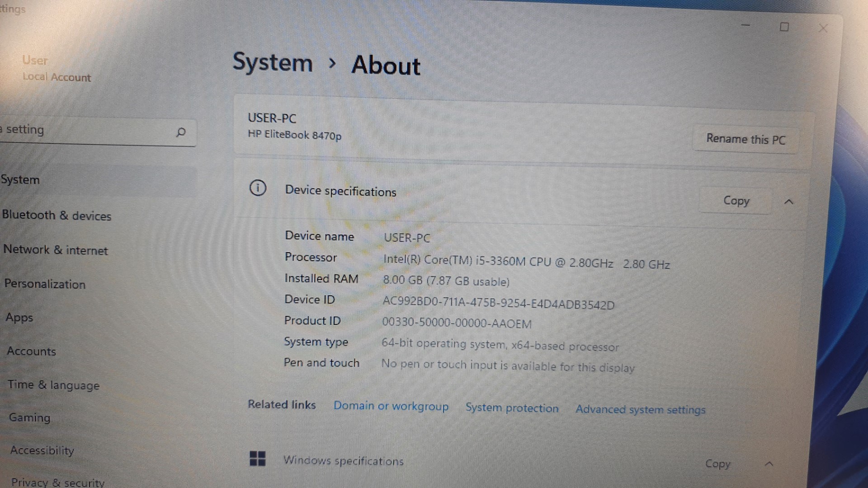Click the Device ID value AC992BD0

click(x=498, y=302)
